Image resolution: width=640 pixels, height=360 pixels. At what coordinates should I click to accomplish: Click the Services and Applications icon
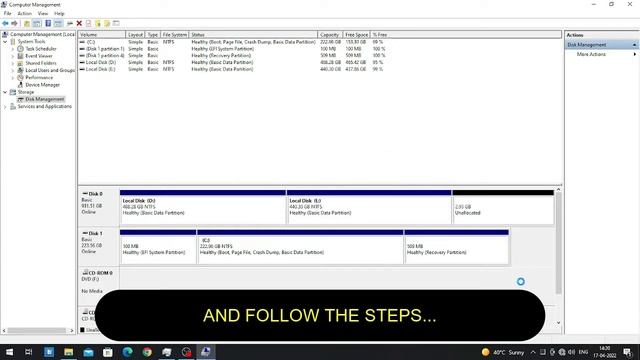[13, 107]
